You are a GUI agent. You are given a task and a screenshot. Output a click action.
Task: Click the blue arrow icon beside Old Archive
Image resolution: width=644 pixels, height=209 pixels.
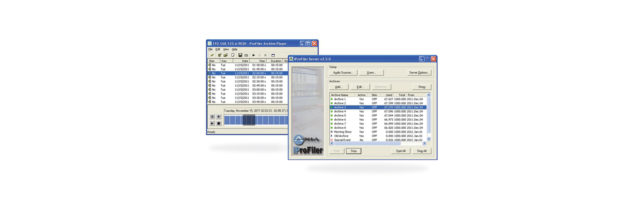(x=332, y=136)
